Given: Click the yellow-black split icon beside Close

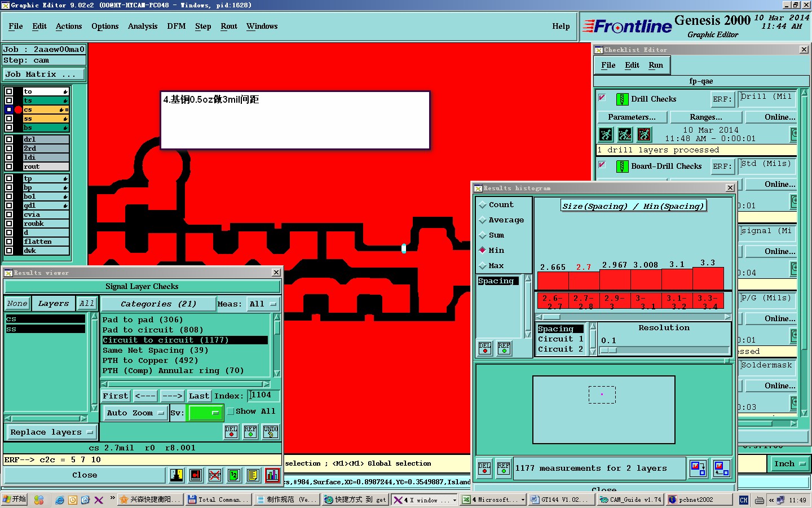Looking at the screenshot, I should [x=176, y=475].
